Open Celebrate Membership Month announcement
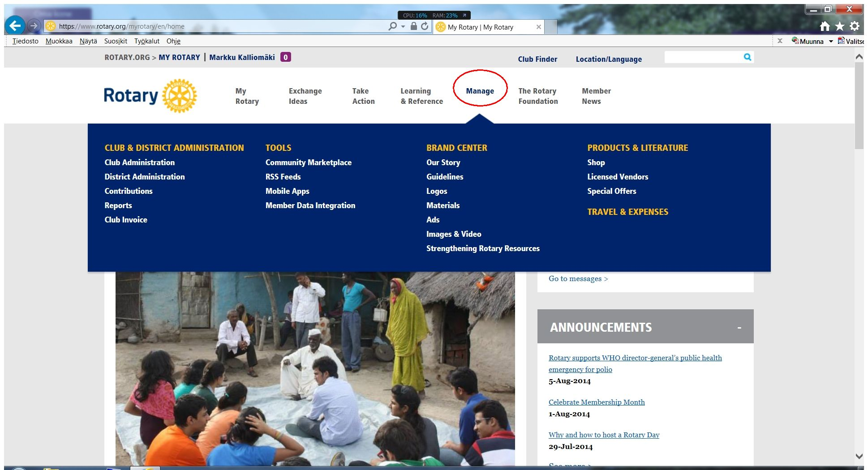The width and height of the screenshot is (868, 470). pyautogui.click(x=597, y=402)
